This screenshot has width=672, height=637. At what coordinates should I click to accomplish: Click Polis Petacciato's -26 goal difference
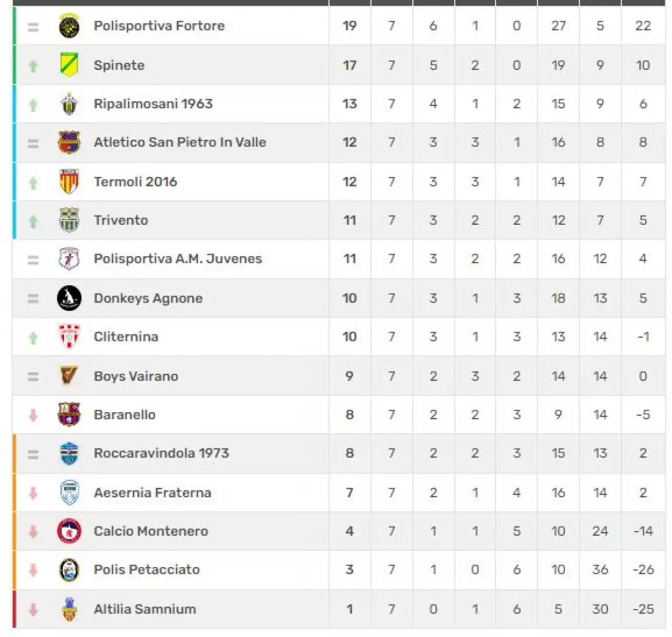(x=643, y=569)
